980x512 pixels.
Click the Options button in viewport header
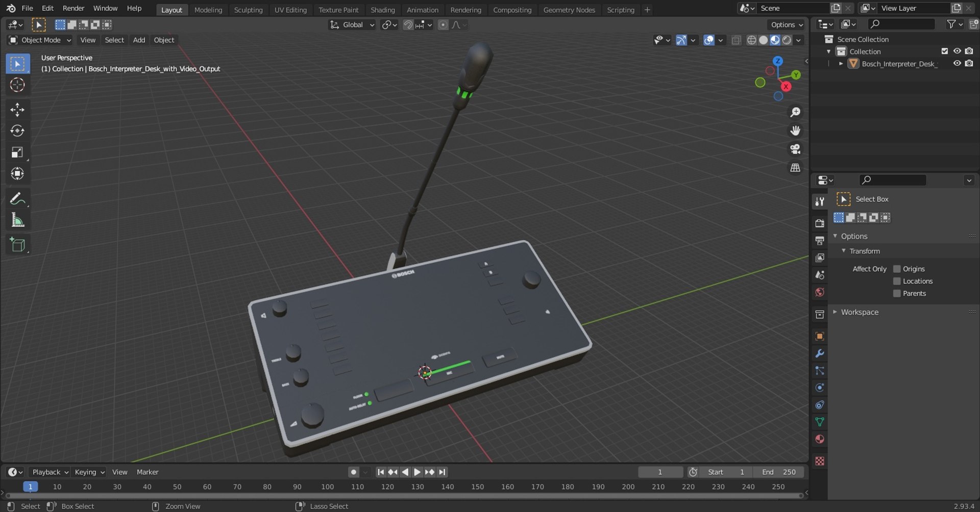[786, 24]
